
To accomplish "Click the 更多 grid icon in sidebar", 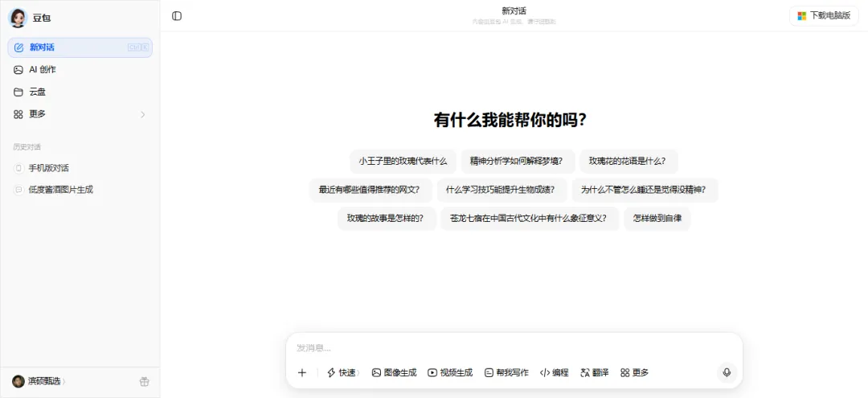I will (18, 114).
